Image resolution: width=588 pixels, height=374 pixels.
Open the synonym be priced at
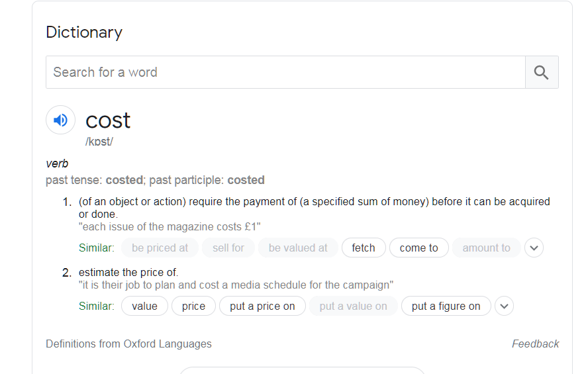[160, 248]
